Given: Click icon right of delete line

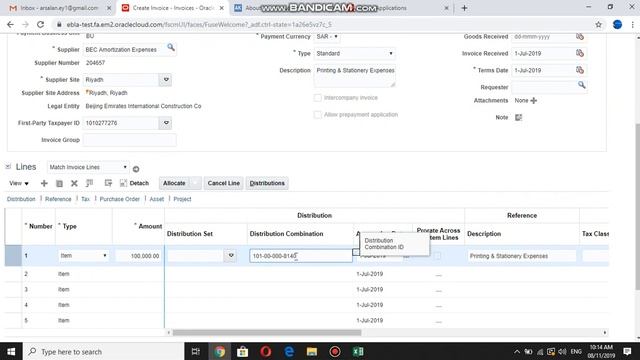Looking at the screenshot, I should pos(89,183).
